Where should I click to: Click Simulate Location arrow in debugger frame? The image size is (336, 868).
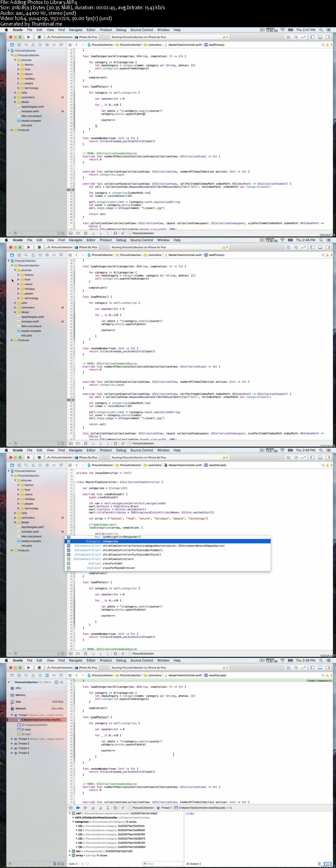coord(122,808)
